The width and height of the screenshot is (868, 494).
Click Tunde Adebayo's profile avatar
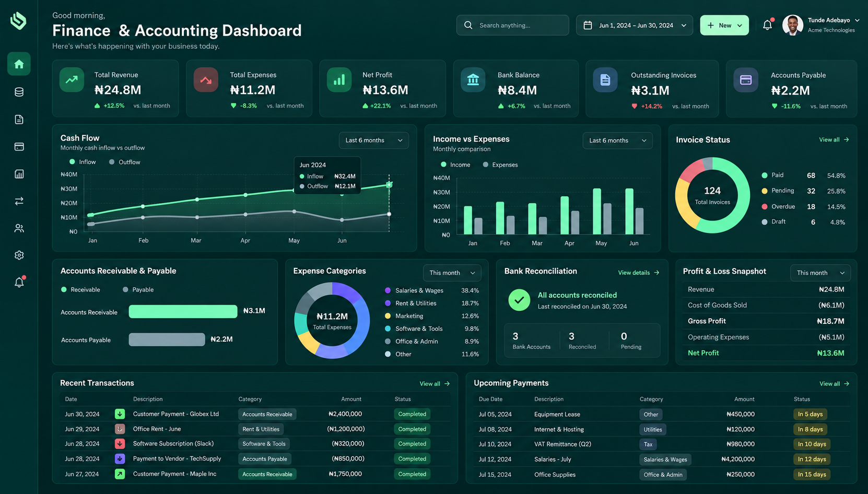[792, 25]
